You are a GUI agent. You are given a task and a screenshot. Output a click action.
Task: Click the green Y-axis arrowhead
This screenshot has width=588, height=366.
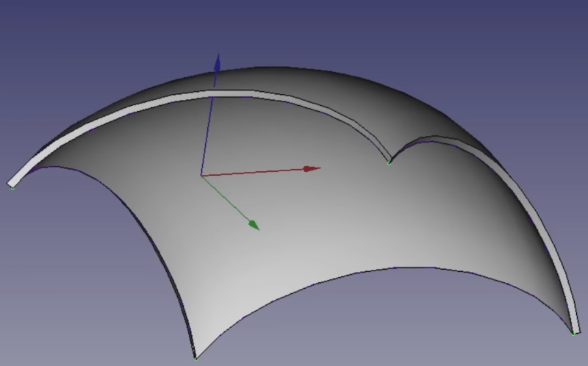point(252,223)
